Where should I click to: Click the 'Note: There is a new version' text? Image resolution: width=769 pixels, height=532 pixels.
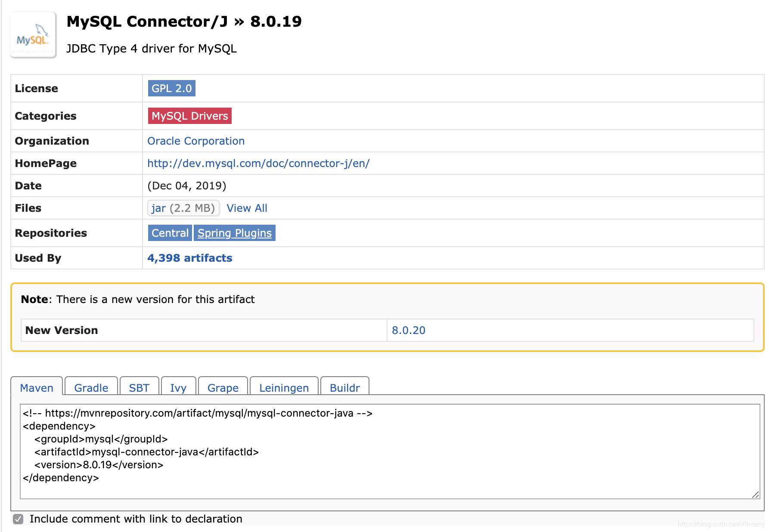click(138, 300)
